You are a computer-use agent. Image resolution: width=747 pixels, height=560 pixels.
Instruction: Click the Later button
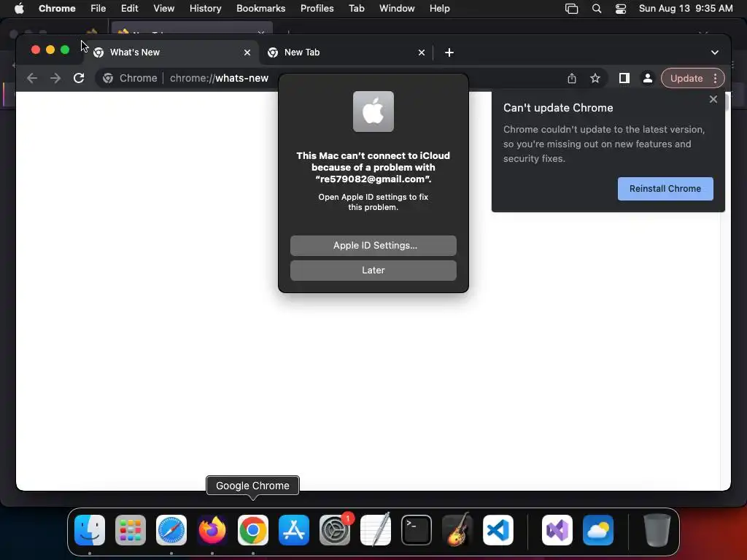[373, 270]
